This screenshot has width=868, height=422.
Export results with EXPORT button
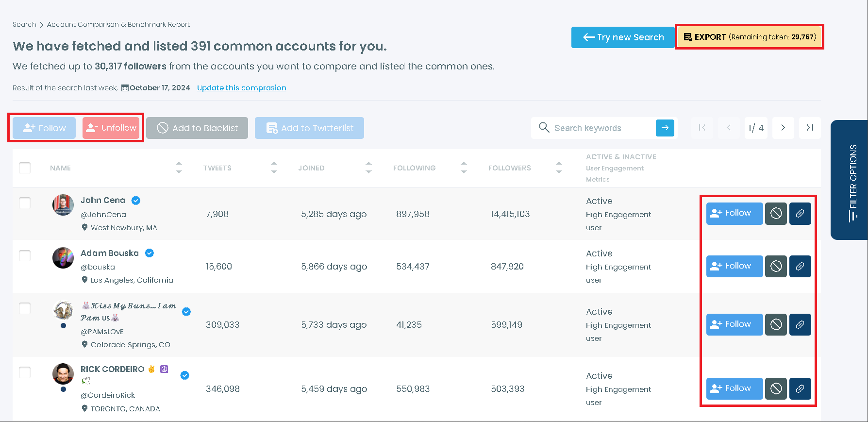(750, 37)
